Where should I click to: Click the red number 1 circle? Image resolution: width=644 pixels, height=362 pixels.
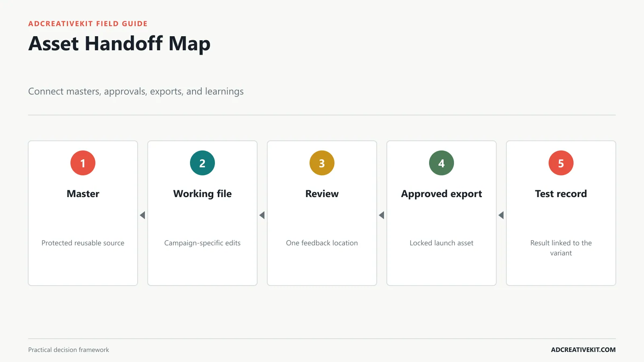[83, 163]
